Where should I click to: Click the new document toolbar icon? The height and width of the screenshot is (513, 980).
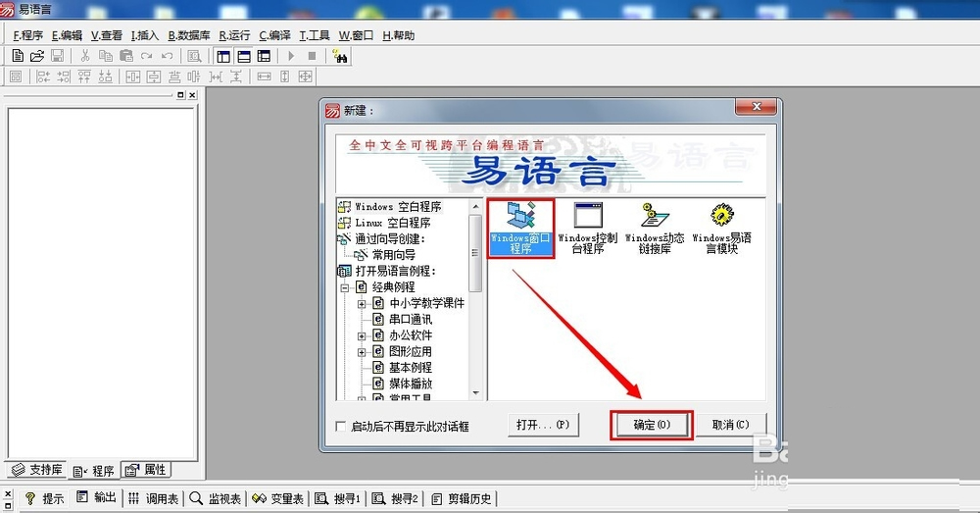pos(18,56)
